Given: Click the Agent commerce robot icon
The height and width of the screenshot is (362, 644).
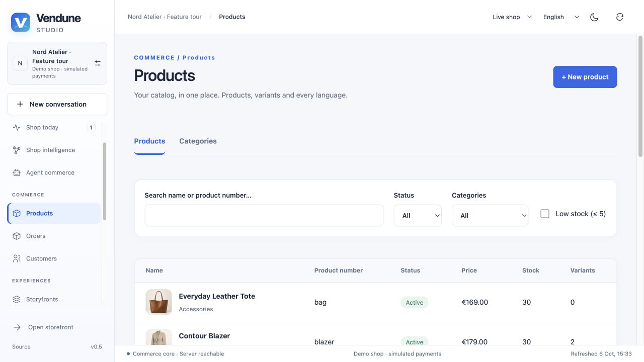Looking at the screenshot, I should (x=17, y=172).
